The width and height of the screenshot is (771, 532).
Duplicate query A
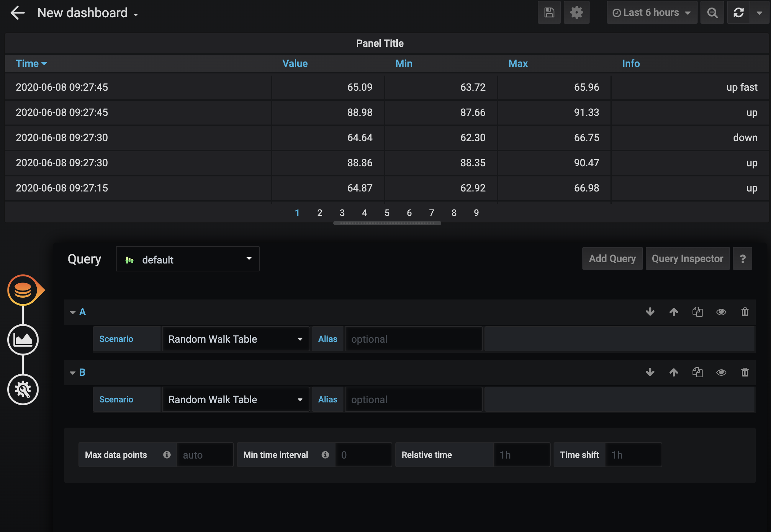[x=698, y=312]
